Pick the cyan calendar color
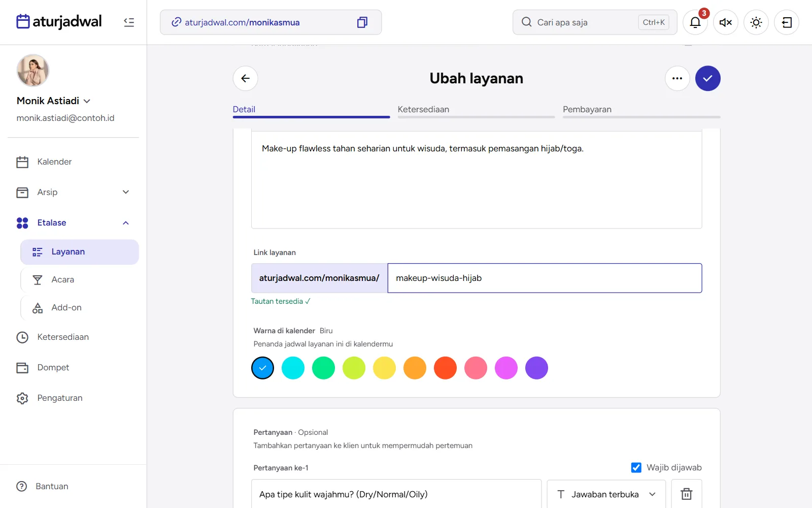The width and height of the screenshot is (812, 508). [x=293, y=368]
